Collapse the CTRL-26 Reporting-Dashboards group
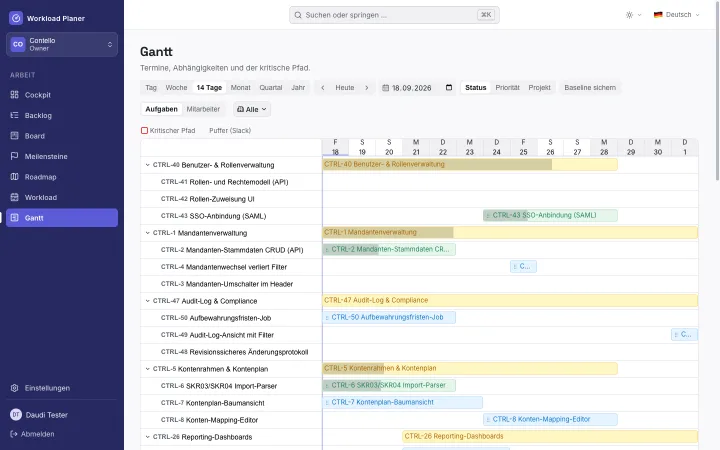 point(147,437)
